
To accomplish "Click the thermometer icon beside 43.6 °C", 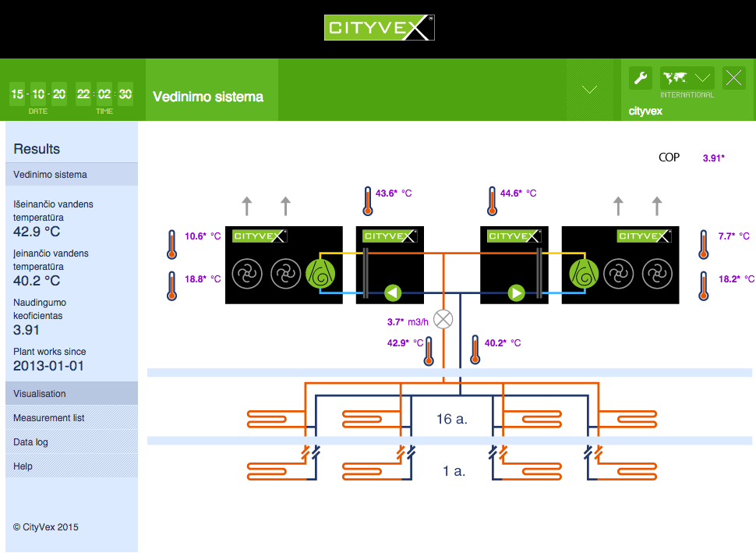I will tap(367, 200).
